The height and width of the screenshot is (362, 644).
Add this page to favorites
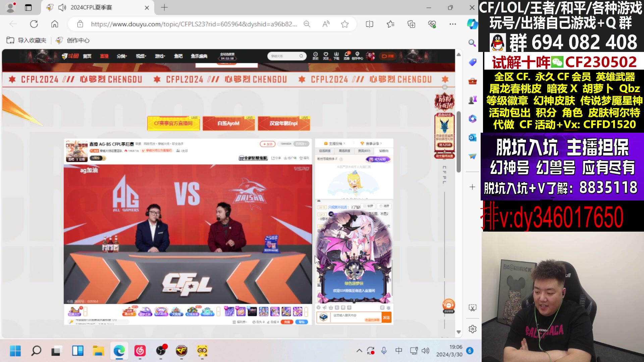(345, 24)
